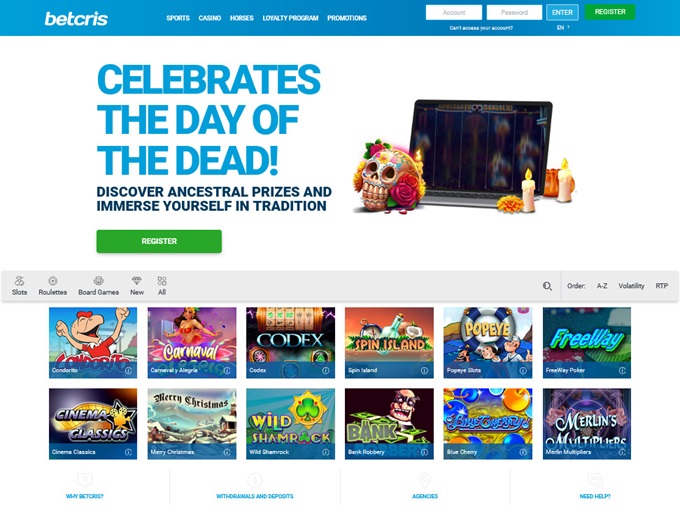Open the Casino menu item
680x511 pixels.
(x=209, y=18)
